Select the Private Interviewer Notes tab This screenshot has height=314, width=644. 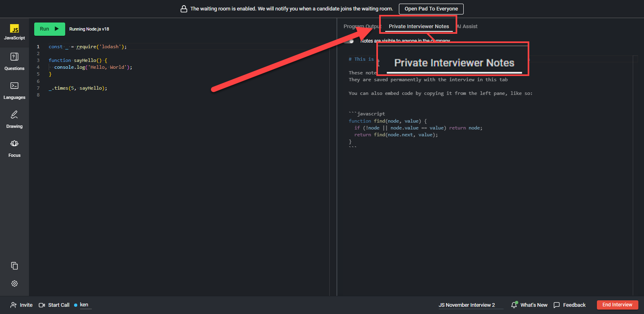coord(419,27)
